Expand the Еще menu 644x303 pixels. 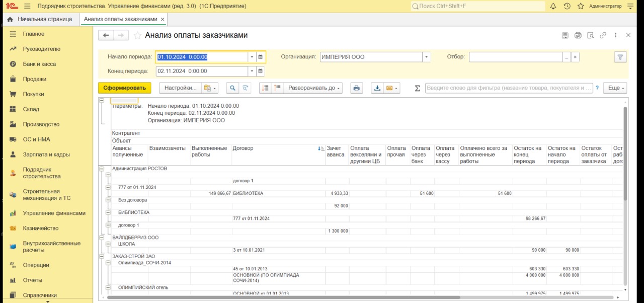coord(616,88)
